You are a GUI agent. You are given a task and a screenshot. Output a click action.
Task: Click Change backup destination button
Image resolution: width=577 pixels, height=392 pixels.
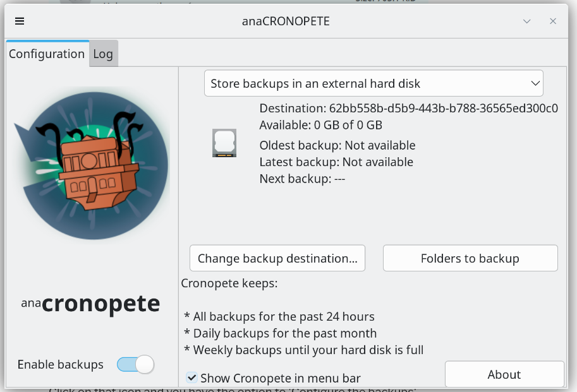pos(277,258)
